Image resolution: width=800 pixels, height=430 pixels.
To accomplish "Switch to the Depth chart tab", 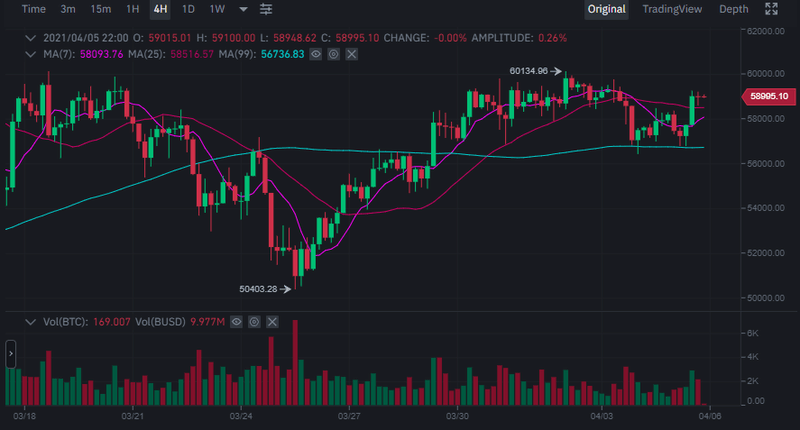I will (733, 9).
